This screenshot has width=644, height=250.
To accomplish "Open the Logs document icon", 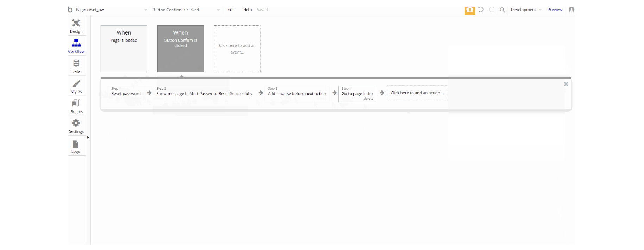I will pyautogui.click(x=76, y=144).
